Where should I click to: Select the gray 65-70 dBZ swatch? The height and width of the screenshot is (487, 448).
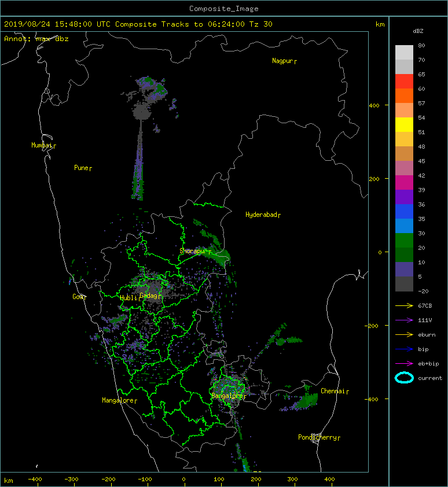click(x=404, y=67)
